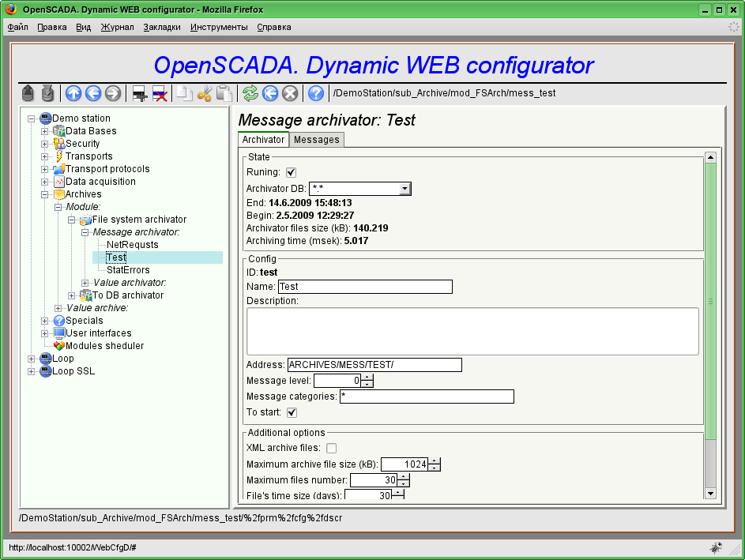
Task: Click the add item toolbar icon
Action: click(x=140, y=93)
